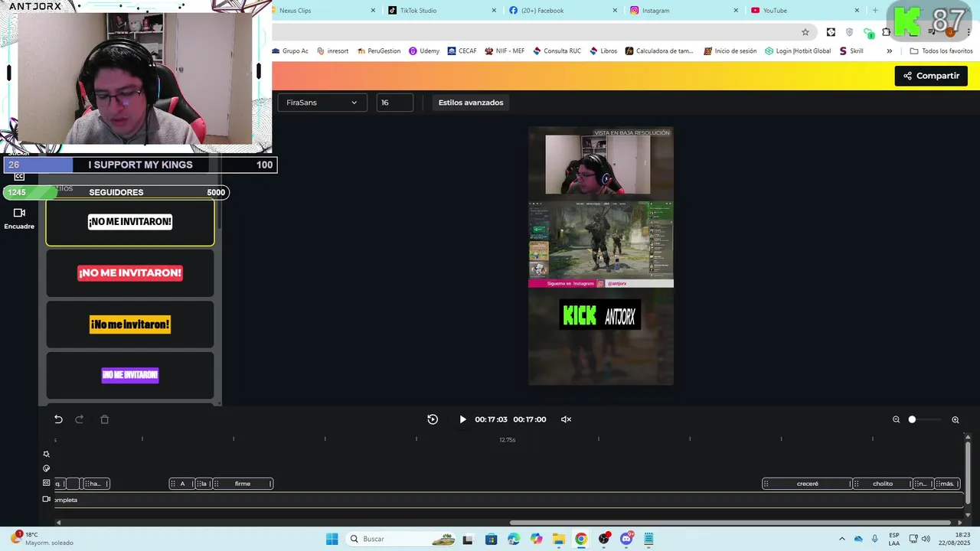Click the horizontal timeline scrollbar
Screen dimensions: 980x551
pyautogui.click(x=730, y=523)
